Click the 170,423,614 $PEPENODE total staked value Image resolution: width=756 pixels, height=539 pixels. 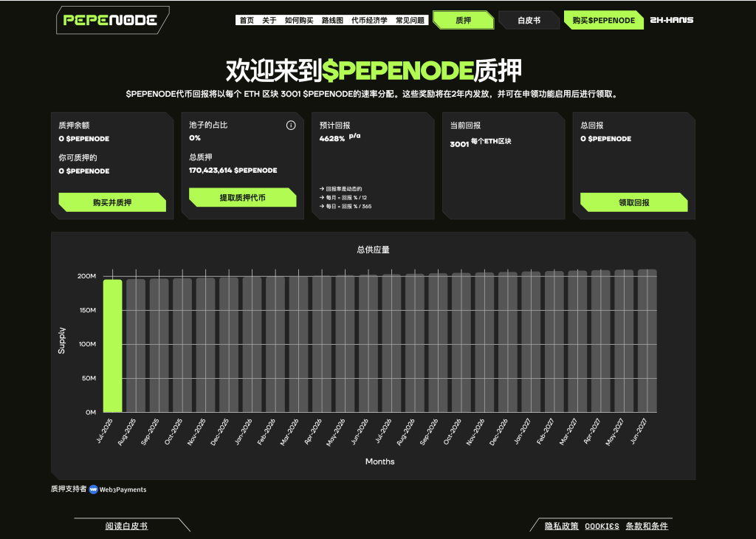point(233,170)
